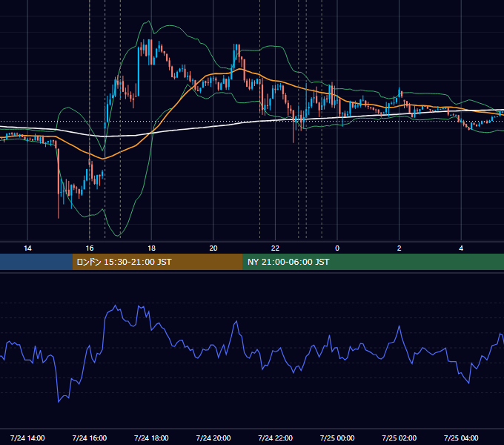Click the 20 hour label on upper axis
504x445 pixels.
tap(213, 248)
